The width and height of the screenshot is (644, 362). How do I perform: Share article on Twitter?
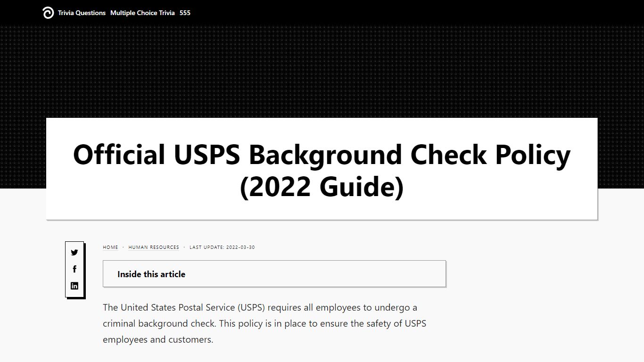74,253
